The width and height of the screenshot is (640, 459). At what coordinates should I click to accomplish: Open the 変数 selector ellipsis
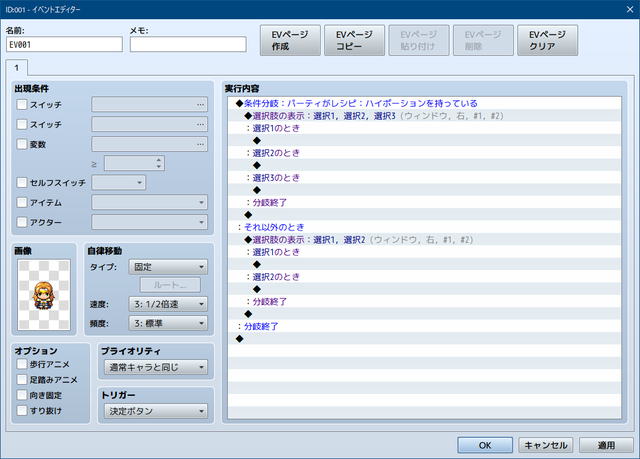tap(200, 144)
